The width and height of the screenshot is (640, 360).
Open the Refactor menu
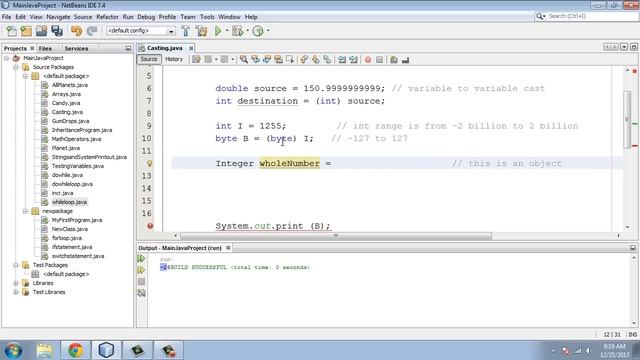point(107,17)
